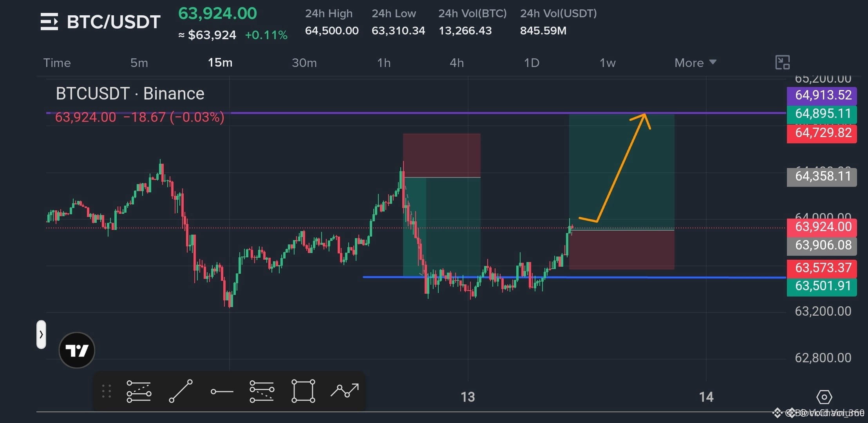Tap the 24h Vol(BTC) value 13,266.43
The width and height of the screenshot is (868, 423).
pyautogui.click(x=465, y=31)
